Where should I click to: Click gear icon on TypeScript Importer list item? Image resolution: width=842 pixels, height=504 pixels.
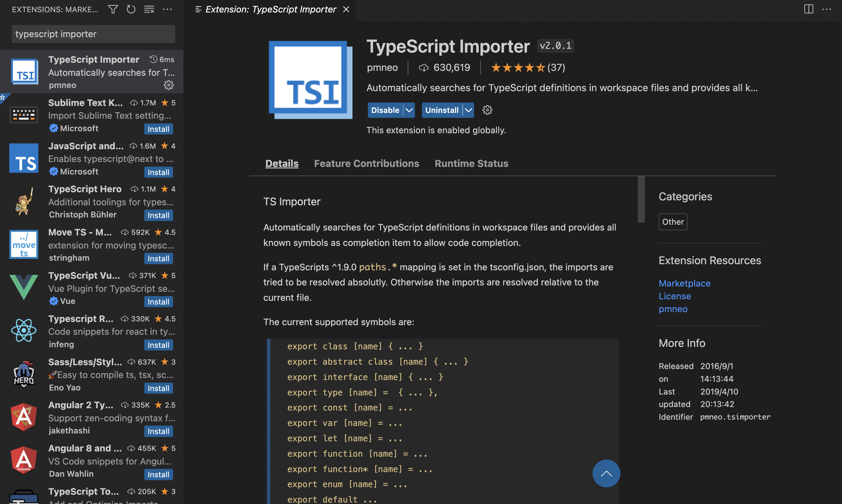coord(168,85)
